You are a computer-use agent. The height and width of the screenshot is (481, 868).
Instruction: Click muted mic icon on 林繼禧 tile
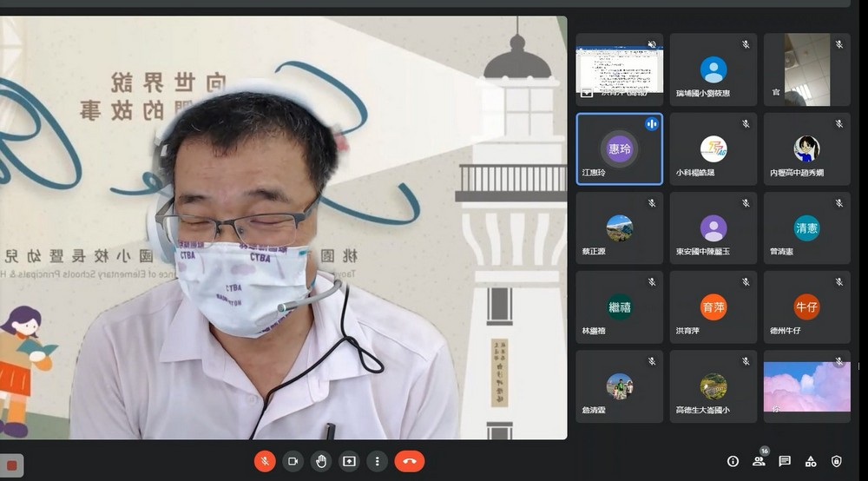(x=652, y=282)
